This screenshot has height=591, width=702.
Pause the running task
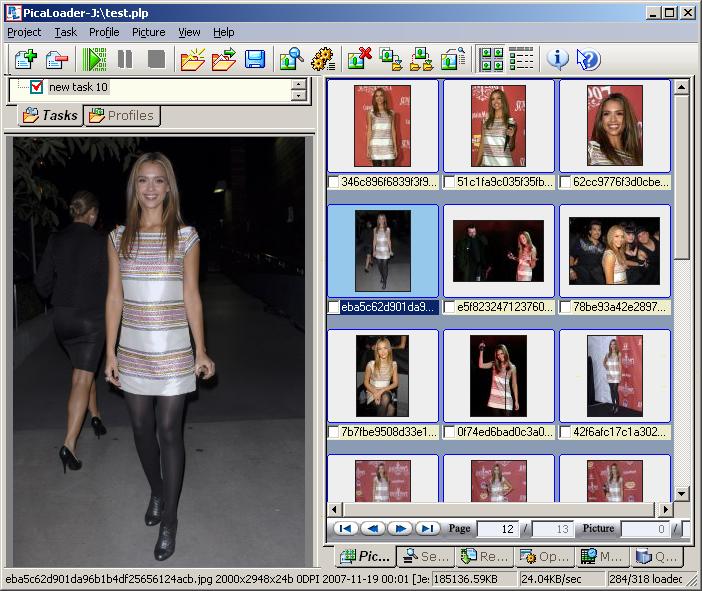coord(125,59)
